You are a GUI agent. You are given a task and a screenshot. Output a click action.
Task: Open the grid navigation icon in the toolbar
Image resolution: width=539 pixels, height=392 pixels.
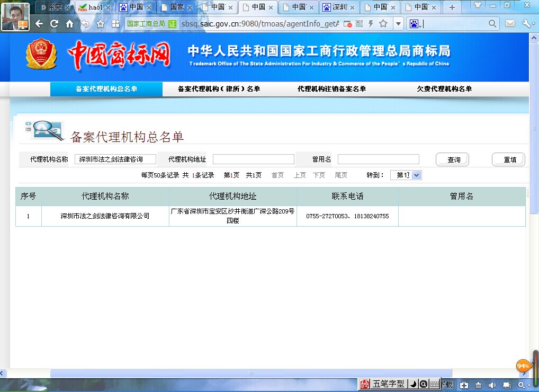(115, 24)
